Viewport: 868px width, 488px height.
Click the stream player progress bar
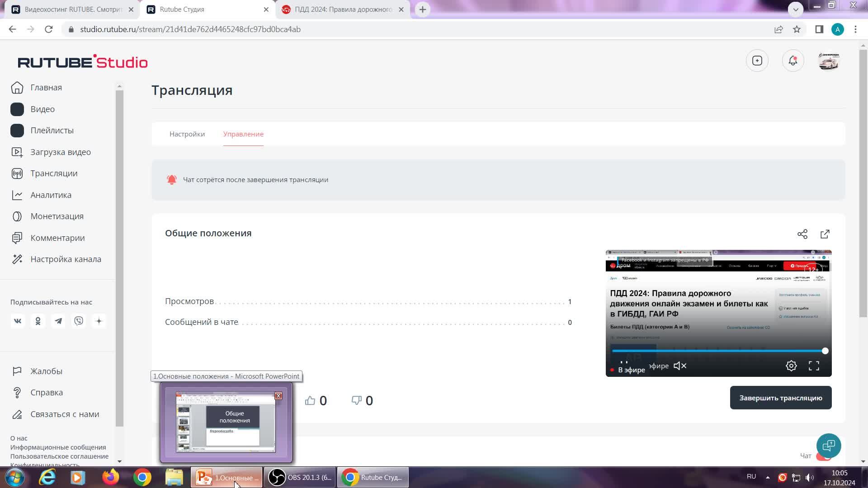[x=718, y=351]
